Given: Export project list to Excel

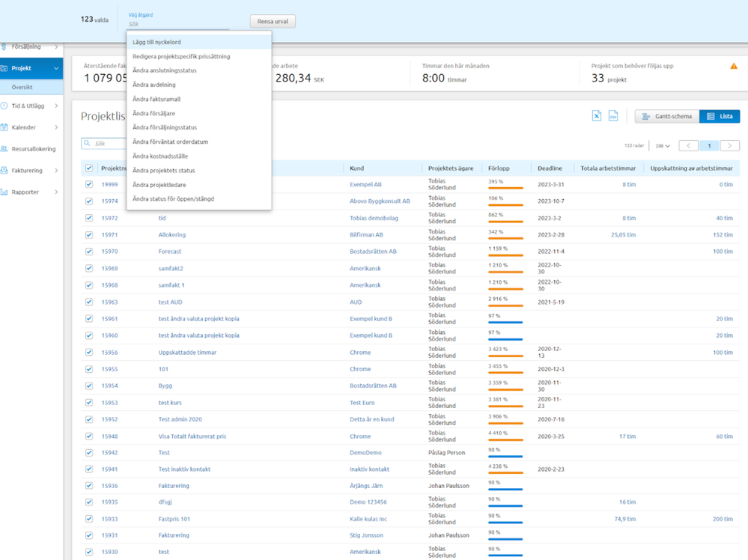Looking at the screenshot, I should 597,116.
